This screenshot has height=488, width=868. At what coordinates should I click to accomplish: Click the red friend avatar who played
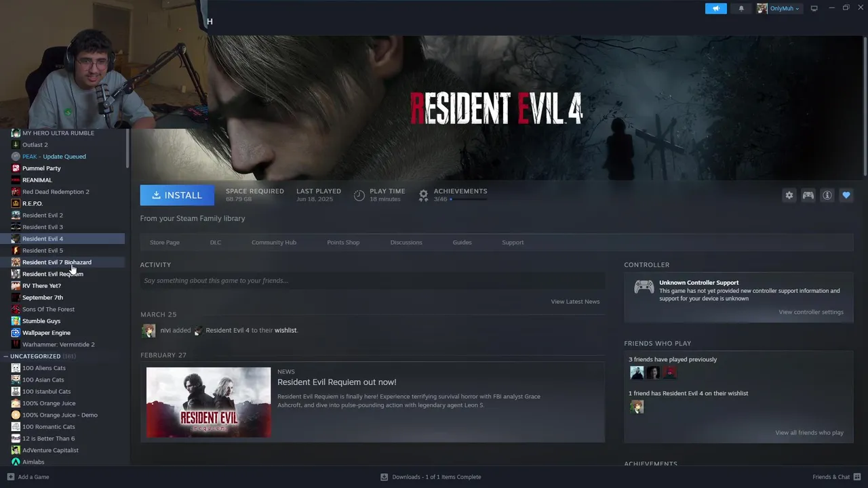pos(669,372)
